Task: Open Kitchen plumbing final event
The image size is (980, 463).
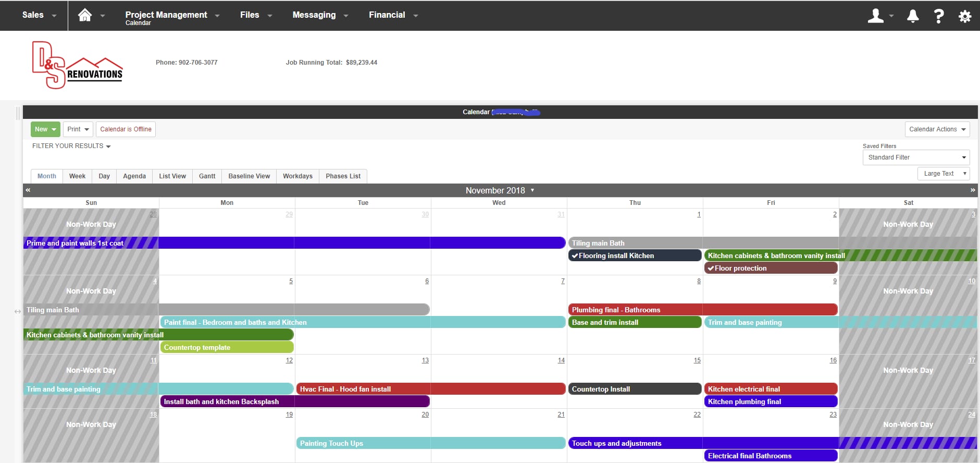Action: (771, 401)
